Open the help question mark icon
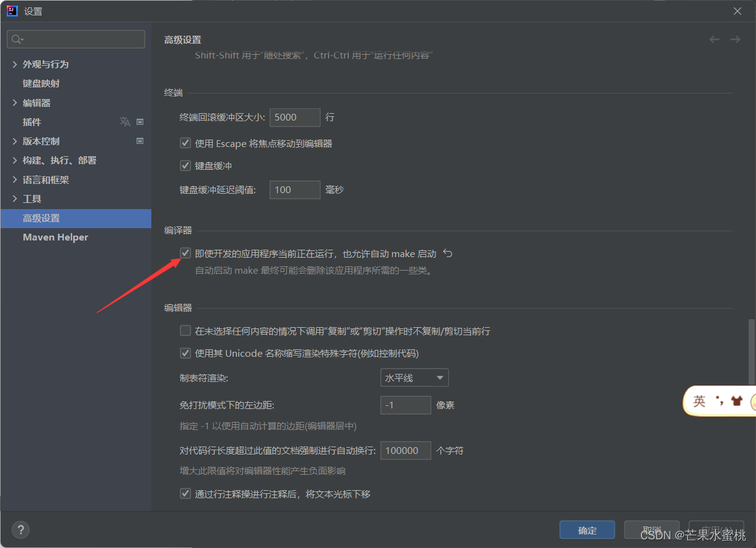The width and height of the screenshot is (756, 548). click(20, 530)
